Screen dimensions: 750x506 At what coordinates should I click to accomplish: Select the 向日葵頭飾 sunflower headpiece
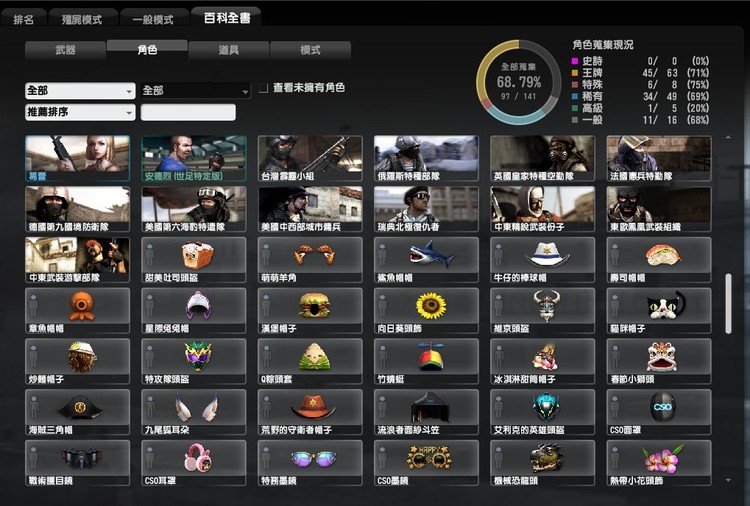click(x=426, y=310)
